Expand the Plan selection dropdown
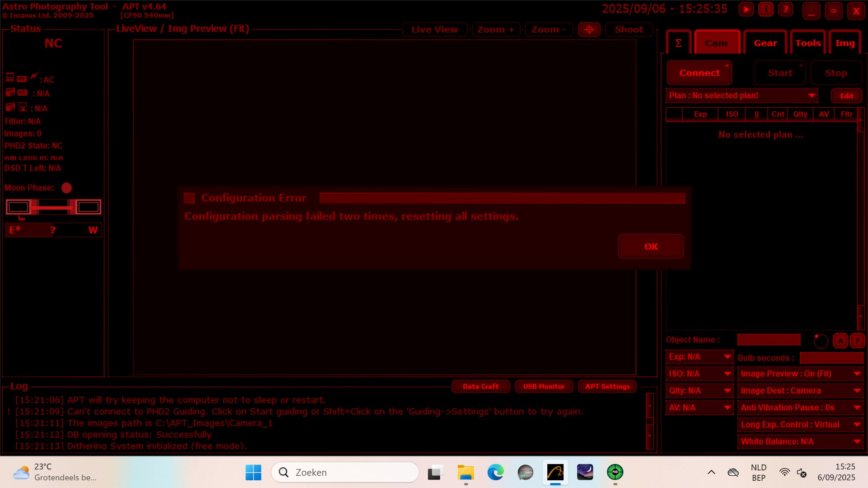 coord(742,95)
